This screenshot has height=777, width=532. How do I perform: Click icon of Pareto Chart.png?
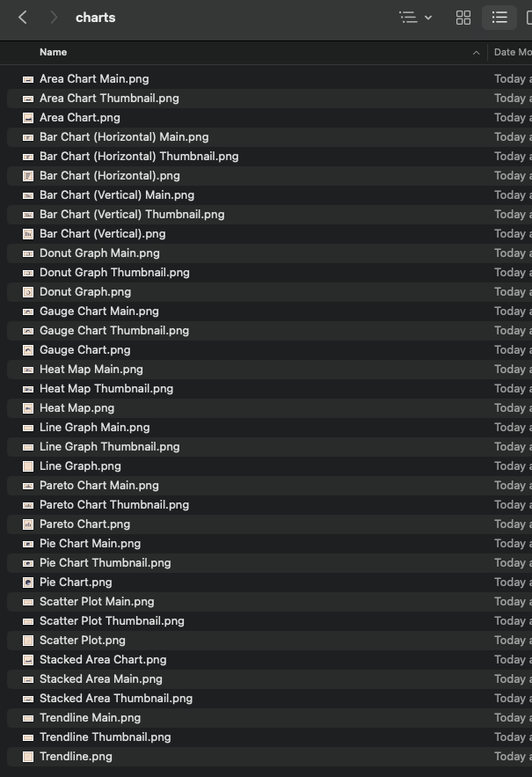[28, 524]
